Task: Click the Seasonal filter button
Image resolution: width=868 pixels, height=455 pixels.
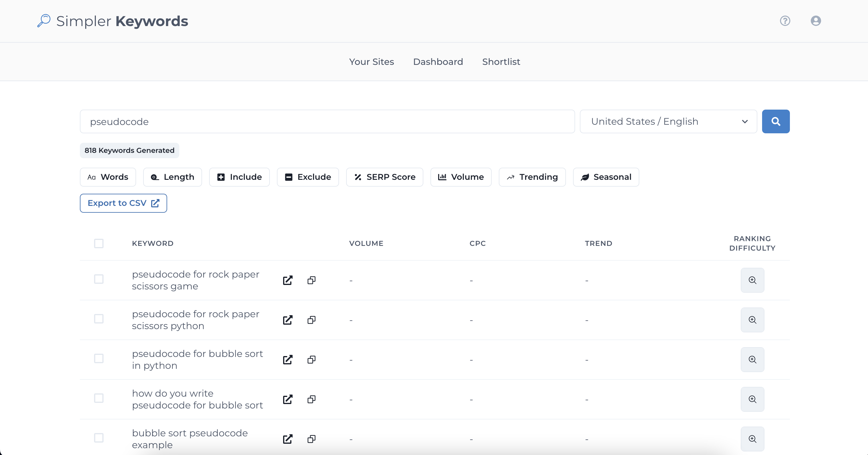Action: tap(606, 177)
